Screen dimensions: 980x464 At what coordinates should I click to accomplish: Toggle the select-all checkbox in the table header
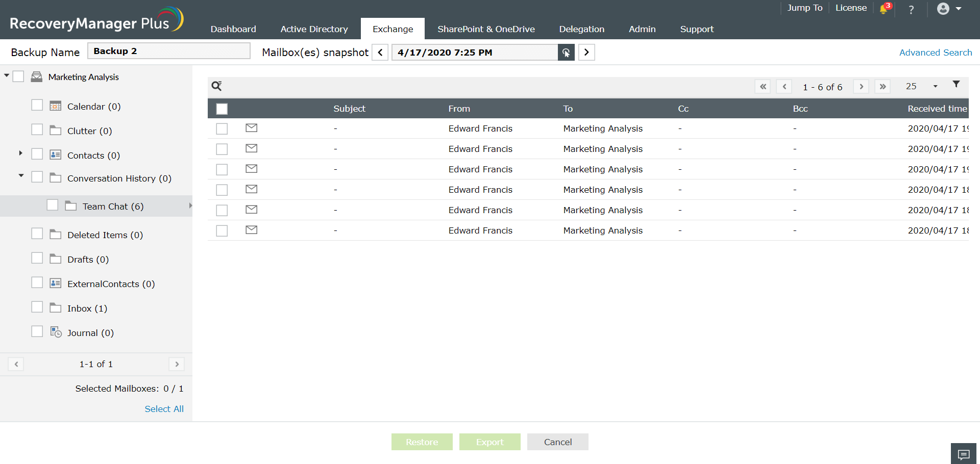pos(222,109)
